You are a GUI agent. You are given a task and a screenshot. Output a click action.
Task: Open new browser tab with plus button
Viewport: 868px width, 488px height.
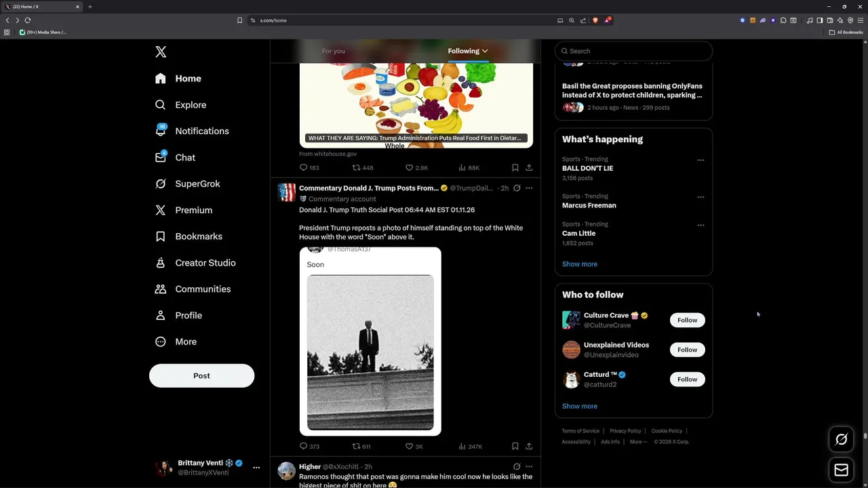pyautogui.click(x=90, y=7)
